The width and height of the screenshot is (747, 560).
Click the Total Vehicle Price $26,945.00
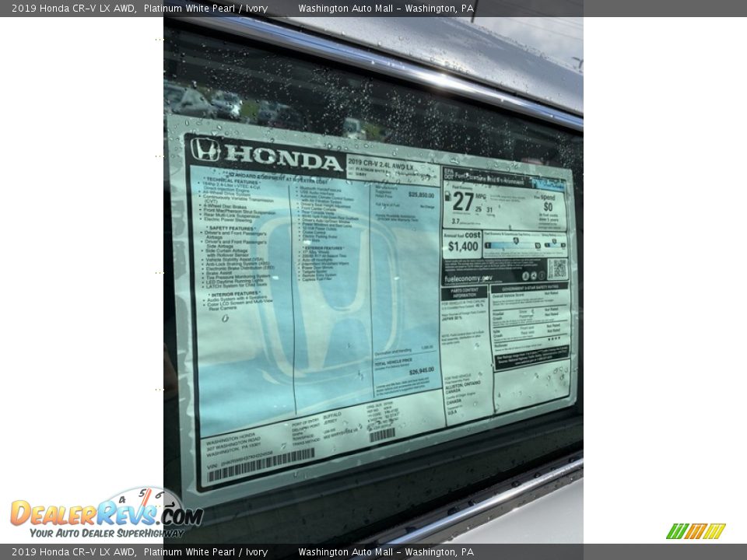coord(421,371)
